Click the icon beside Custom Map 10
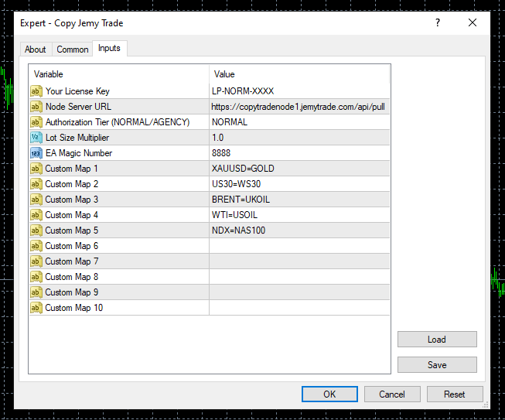The width and height of the screenshot is (505, 420). 36,308
